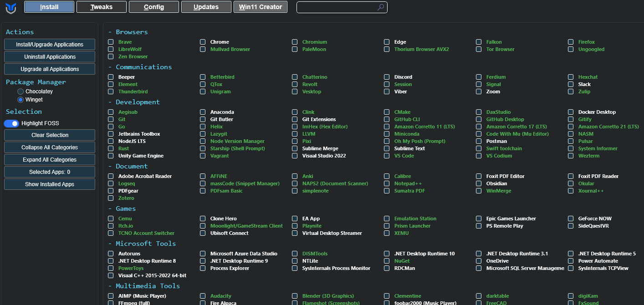The height and width of the screenshot is (305, 644).
Task: Select the Chocolatey package manager
Action: (x=20, y=91)
